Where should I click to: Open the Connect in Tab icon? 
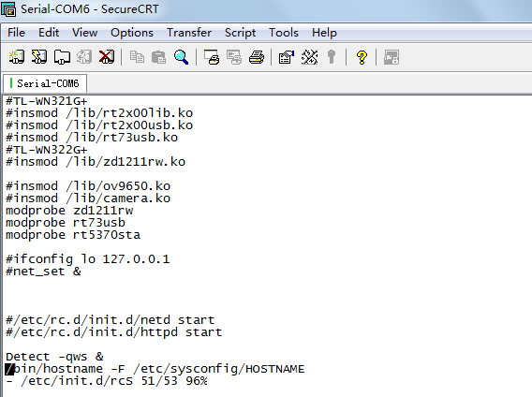point(62,57)
